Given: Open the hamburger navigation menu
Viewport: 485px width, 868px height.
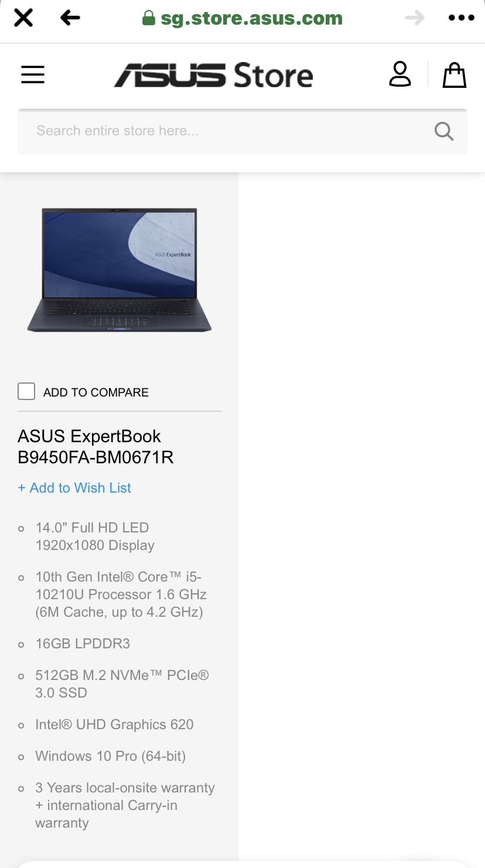Looking at the screenshot, I should pyautogui.click(x=33, y=75).
